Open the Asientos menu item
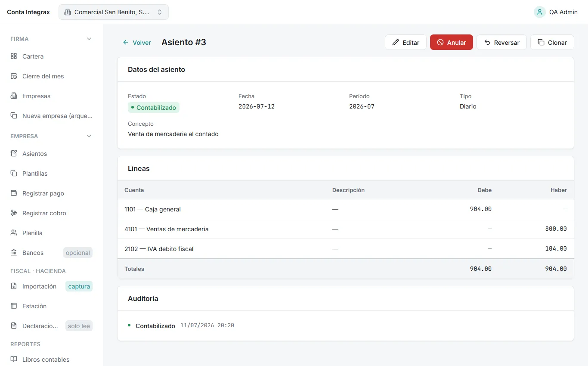The width and height of the screenshot is (588, 366). 52,154
